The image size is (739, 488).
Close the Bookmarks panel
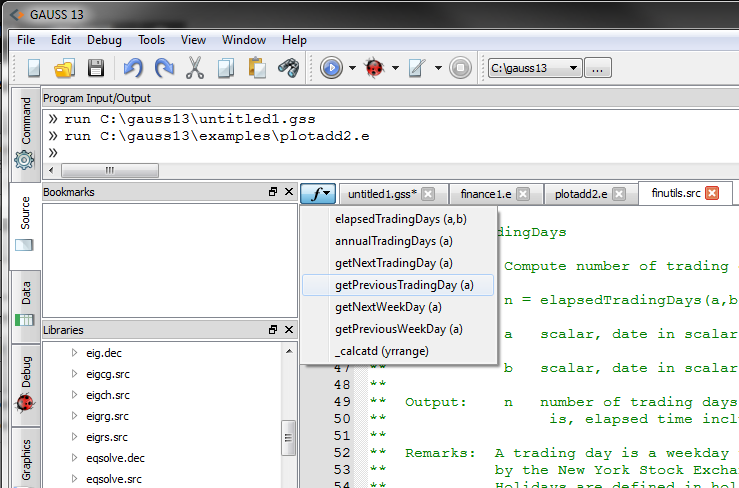pos(289,192)
